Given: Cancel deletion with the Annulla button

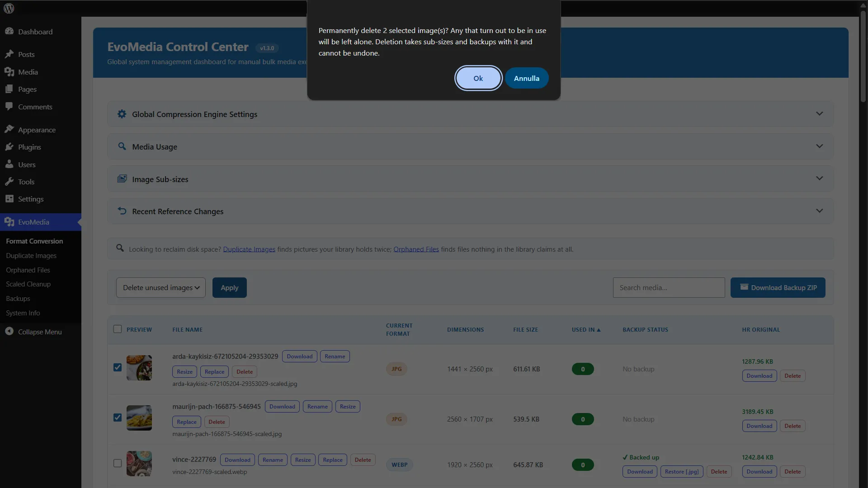Looking at the screenshot, I should pyautogui.click(x=527, y=78).
